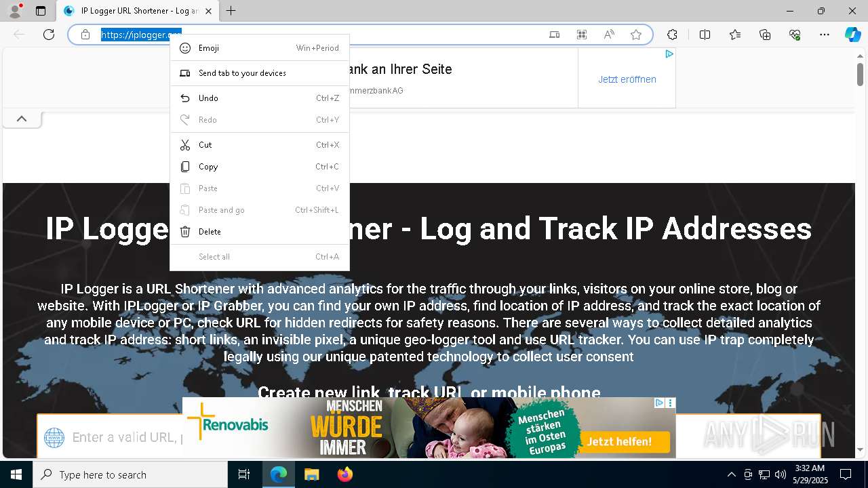
Task: Click the Edge profile icon
Action: (15, 11)
